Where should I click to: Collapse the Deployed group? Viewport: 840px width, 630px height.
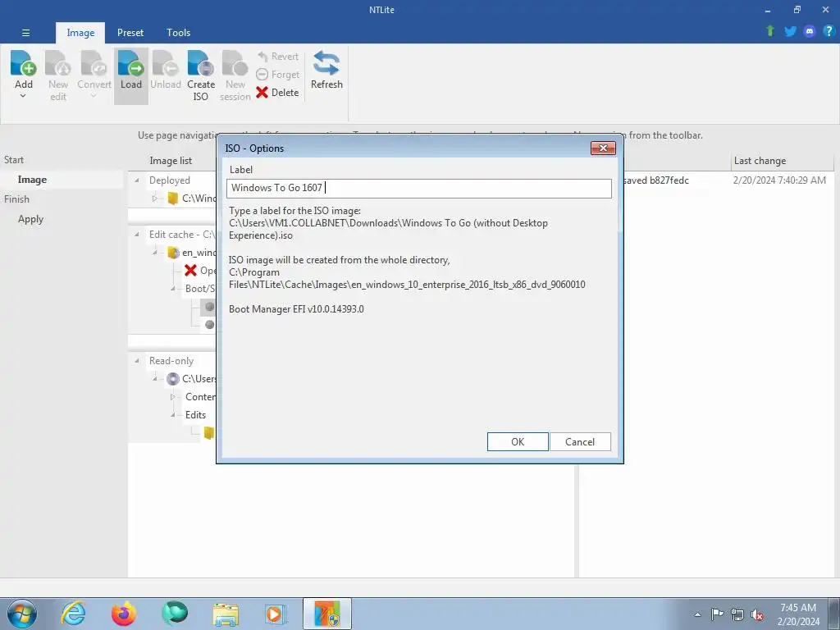tap(137, 180)
